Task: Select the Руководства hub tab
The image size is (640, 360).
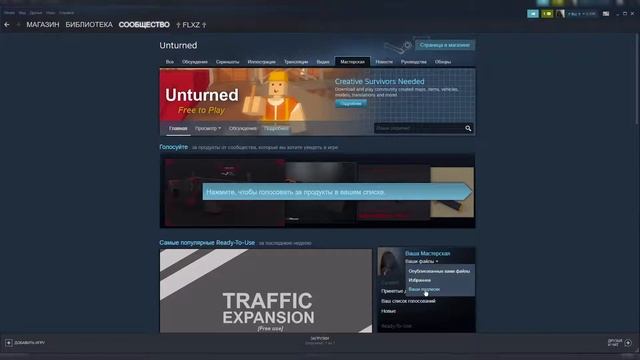Action: [413, 62]
